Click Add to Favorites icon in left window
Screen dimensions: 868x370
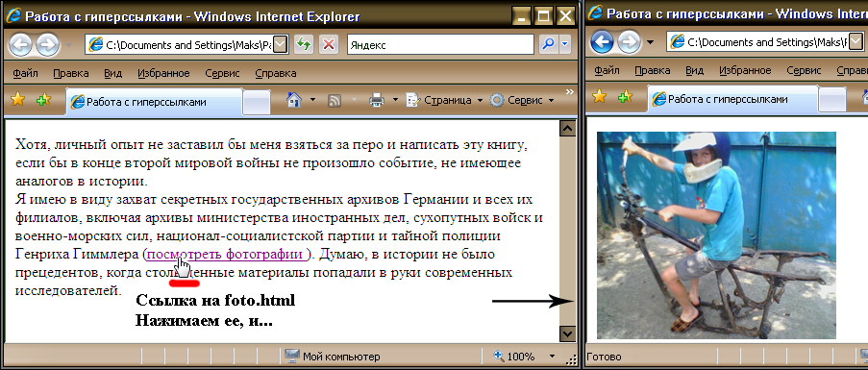(x=43, y=100)
